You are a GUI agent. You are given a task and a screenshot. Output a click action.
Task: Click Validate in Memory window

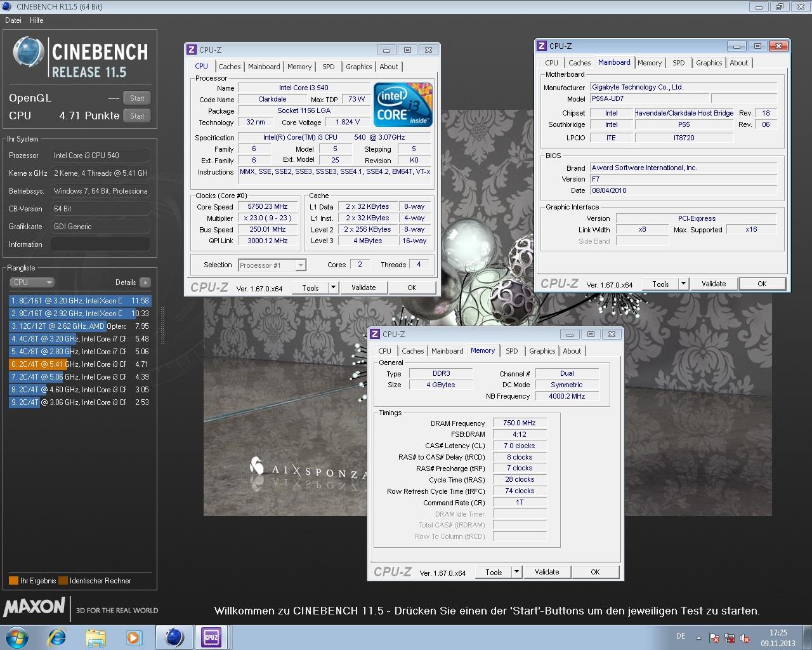tap(547, 572)
